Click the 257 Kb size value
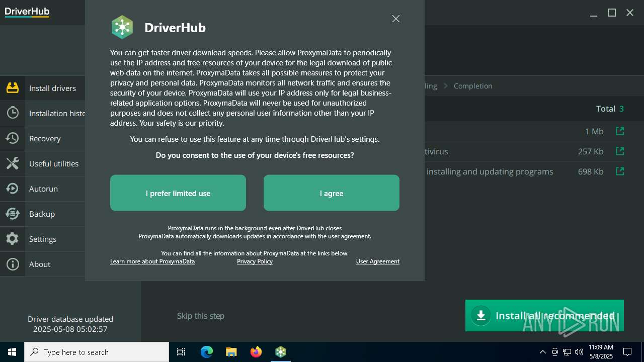644x362 pixels. tap(591, 151)
